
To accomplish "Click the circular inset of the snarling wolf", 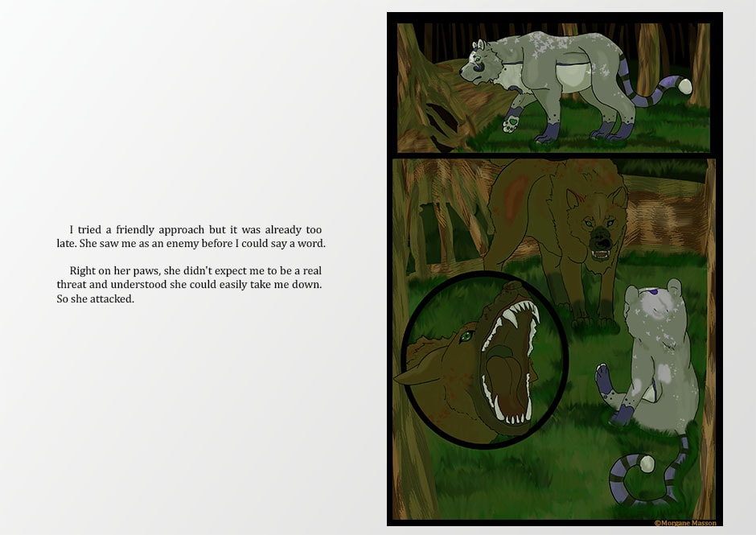I will pyautogui.click(x=484, y=360).
